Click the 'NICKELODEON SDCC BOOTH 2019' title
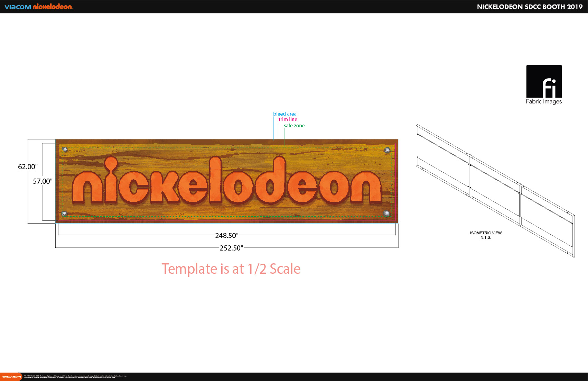This screenshot has height=381, width=588. pos(530,7)
